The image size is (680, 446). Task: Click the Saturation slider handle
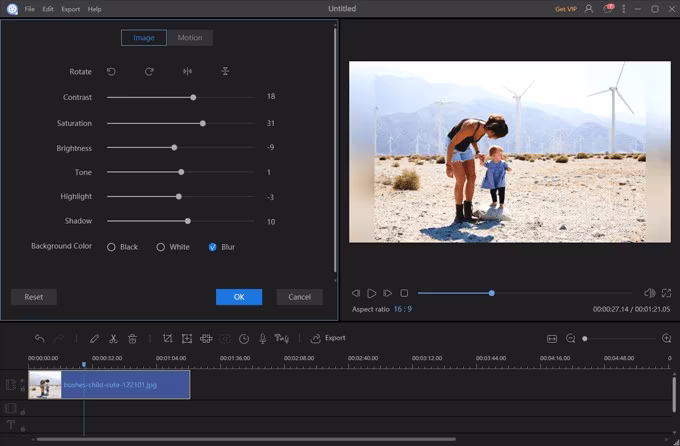coord(202,123)
